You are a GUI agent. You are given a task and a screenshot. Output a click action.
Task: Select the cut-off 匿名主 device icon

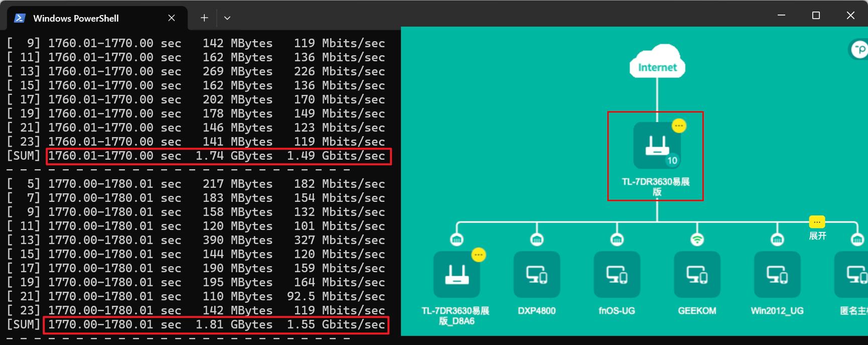851,275
